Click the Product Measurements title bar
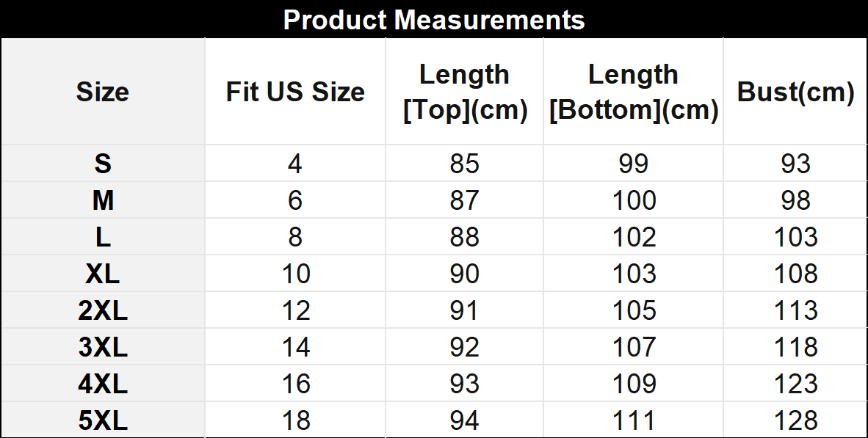 434,20
